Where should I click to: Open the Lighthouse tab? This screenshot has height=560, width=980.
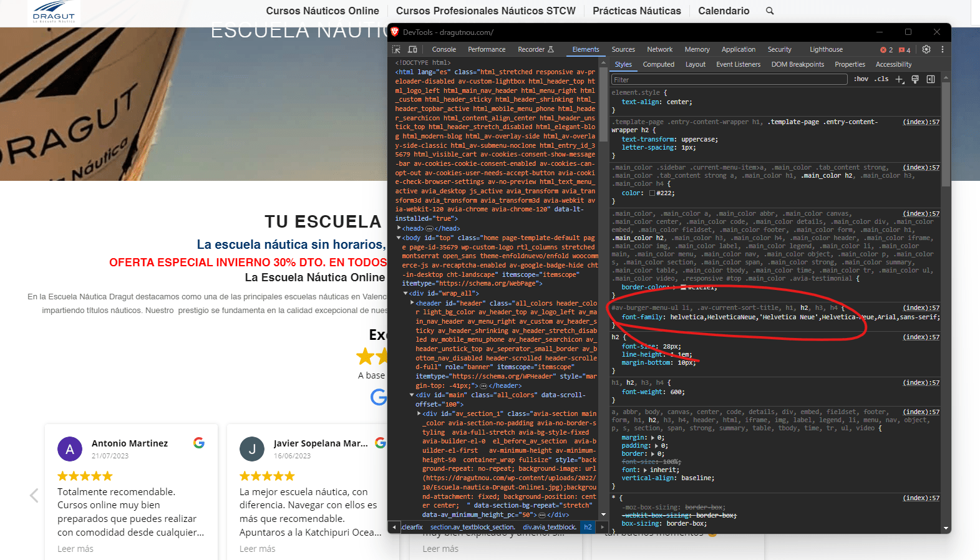point(826,49)
